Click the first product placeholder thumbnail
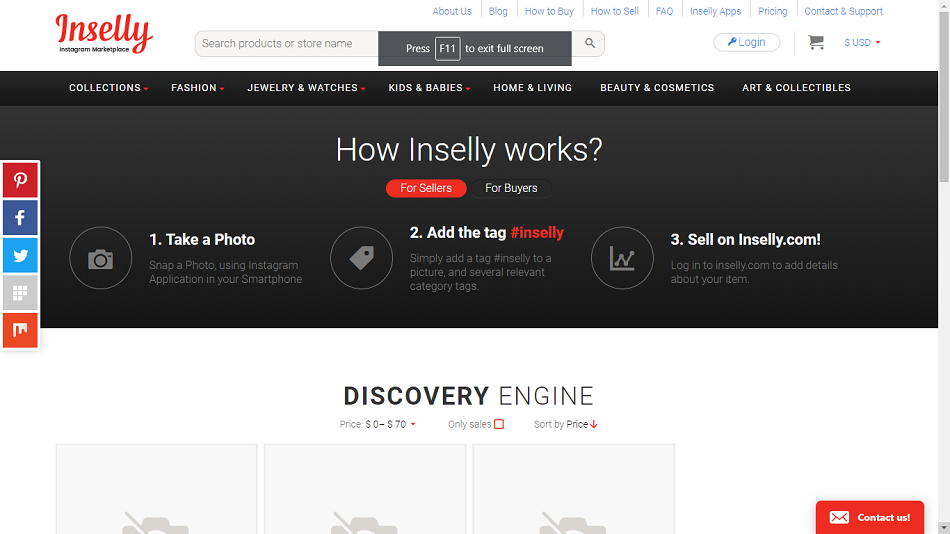Screen dimensions: 950x534 [x=156, y=489]
